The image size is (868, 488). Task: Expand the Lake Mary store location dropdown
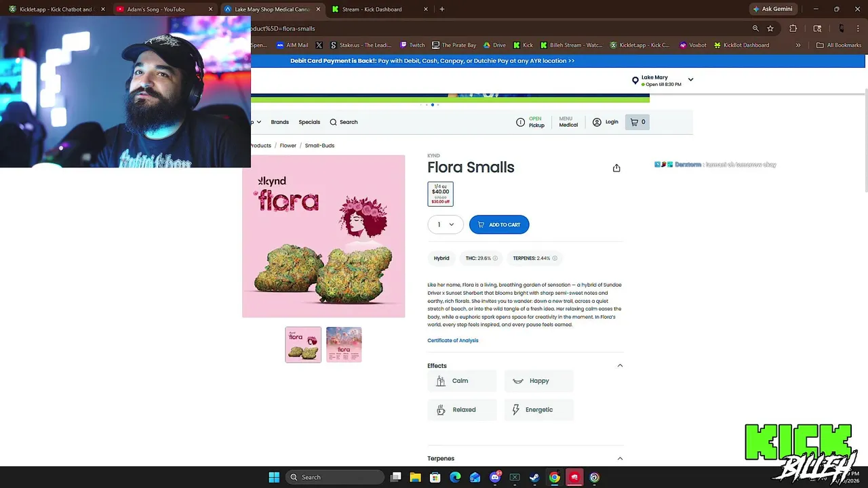(x=690, y=80)
